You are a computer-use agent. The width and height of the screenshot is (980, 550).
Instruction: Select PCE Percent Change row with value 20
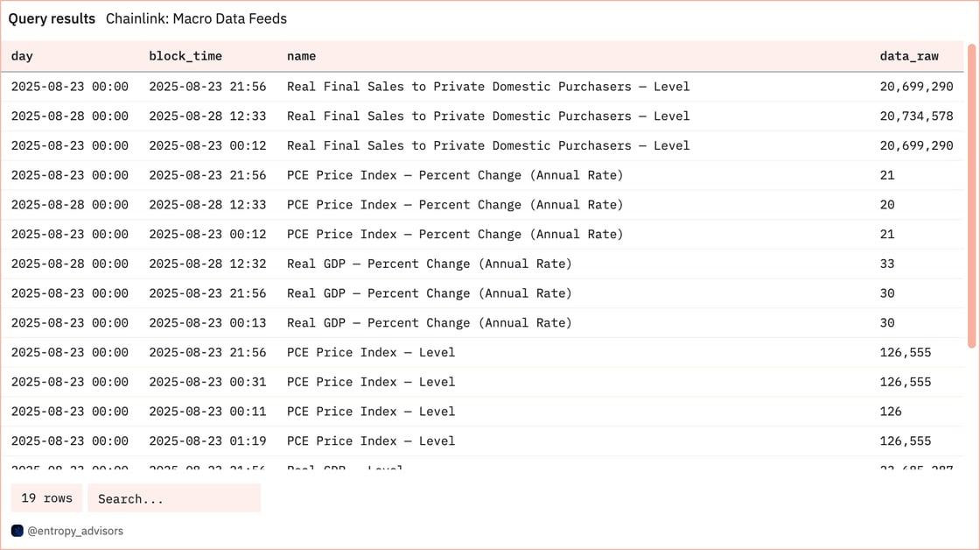click(x=482, y=205)
